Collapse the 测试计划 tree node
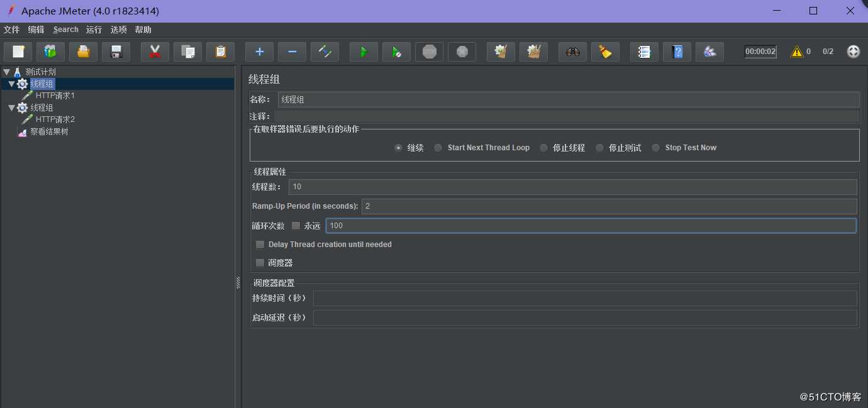This screenshot has width=868, height=408. (x=6, y=72)
